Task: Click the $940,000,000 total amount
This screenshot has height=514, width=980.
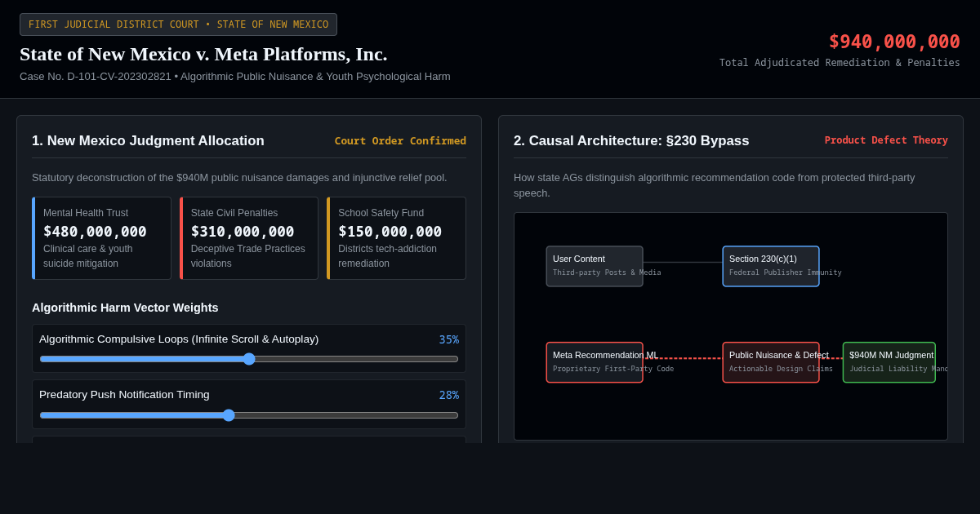Action: click(x=894, y=42)
